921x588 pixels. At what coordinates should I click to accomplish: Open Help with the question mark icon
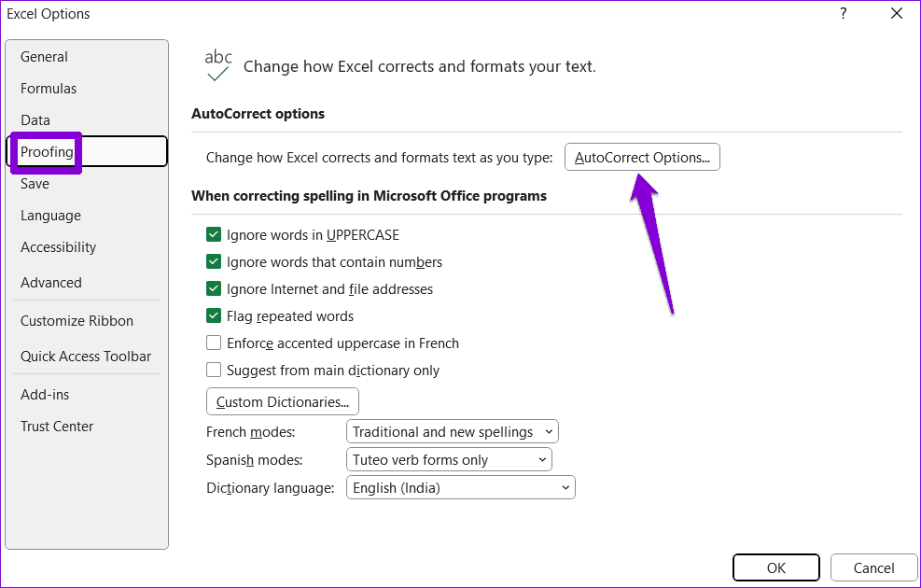pyautogui.click(x=843, y=13)
